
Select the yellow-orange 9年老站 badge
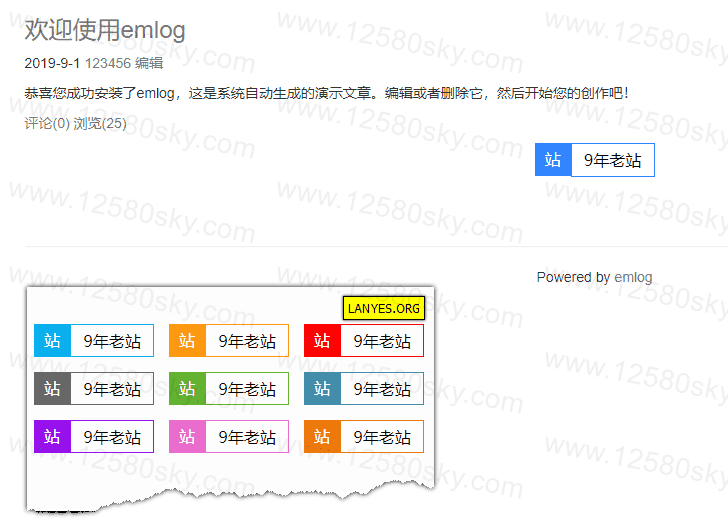229,341
